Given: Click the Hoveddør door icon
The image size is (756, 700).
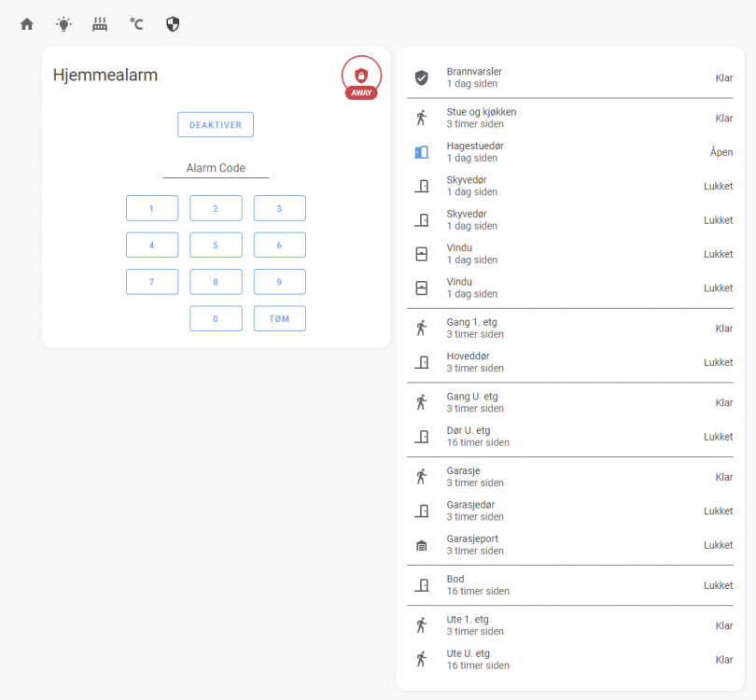Looking at the screenshot, I should pyautogui.click(x=422, y=362).
